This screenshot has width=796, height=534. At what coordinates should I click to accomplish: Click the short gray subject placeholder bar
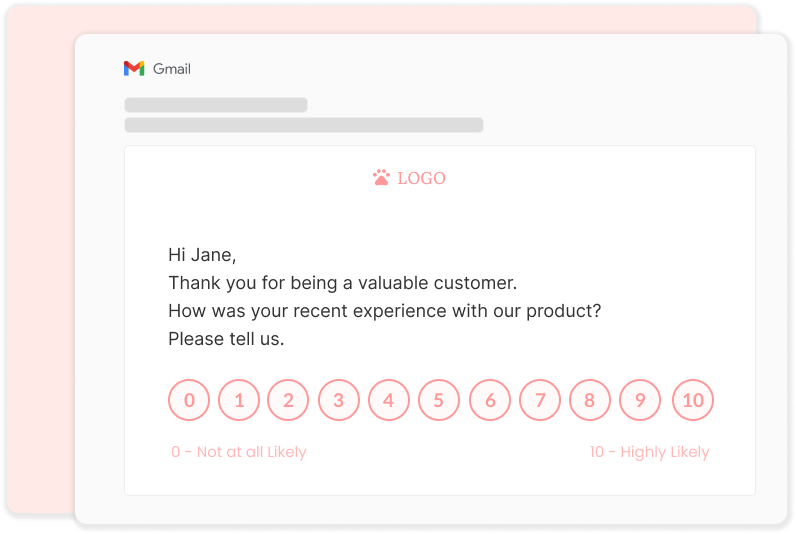pos(216,105)
